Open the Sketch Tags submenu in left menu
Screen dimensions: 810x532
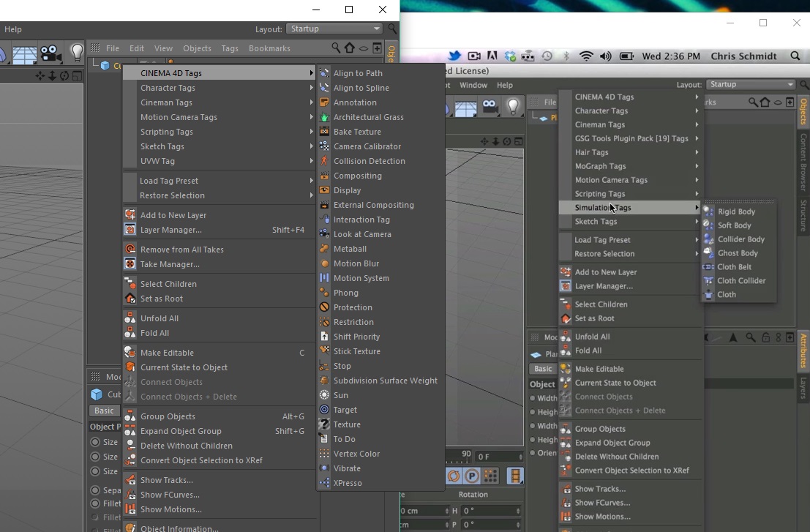tap(219, 146)
